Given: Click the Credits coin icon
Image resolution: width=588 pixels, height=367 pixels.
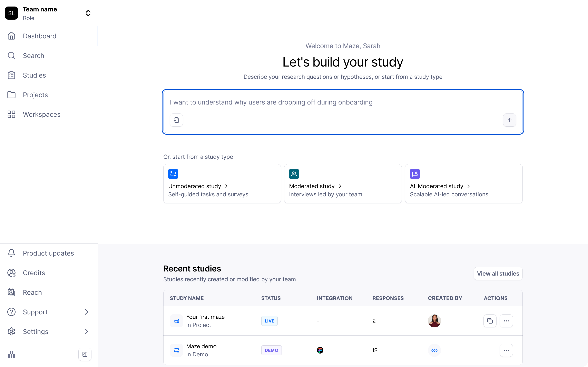Looking at the screenshot, I should click(x=11, y=273).
